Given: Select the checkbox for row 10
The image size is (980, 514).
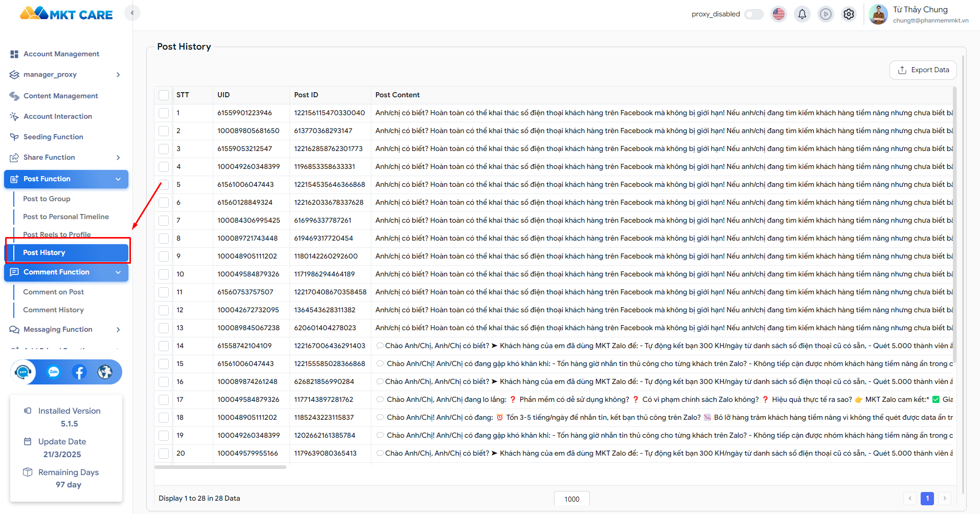Looking at the screenshot, I should (x=164, y=274).
